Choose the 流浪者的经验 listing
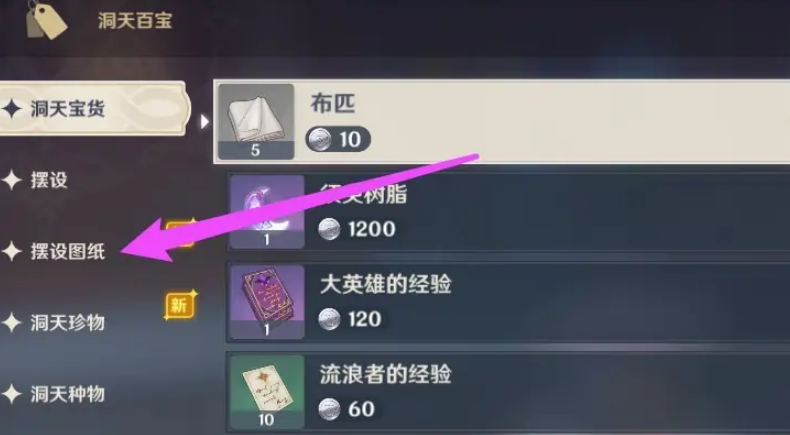790x435 pixels. pyautogui.click(x=509, y=392)
